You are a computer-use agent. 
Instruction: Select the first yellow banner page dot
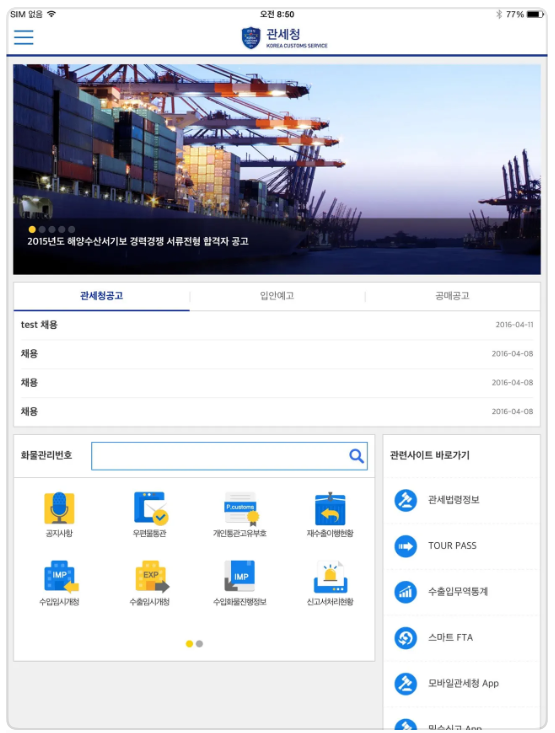coord(32,230)
